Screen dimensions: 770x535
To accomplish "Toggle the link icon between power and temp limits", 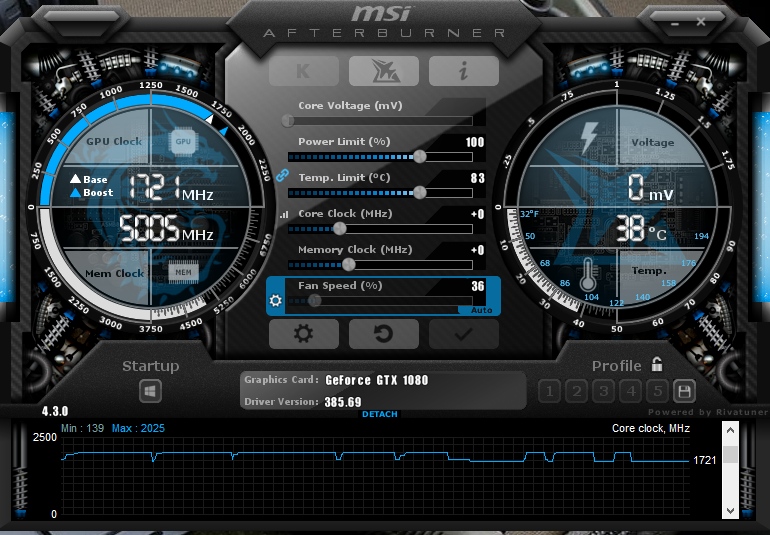I will [282, 175].
